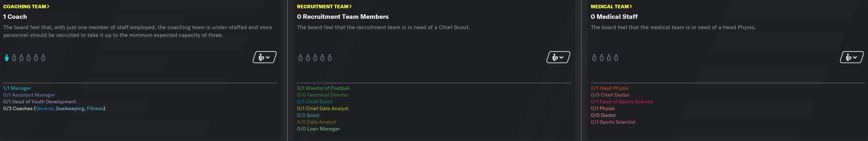
Task: Click the first empty recruitment staff slot icon
Action: tap(301, 57)
